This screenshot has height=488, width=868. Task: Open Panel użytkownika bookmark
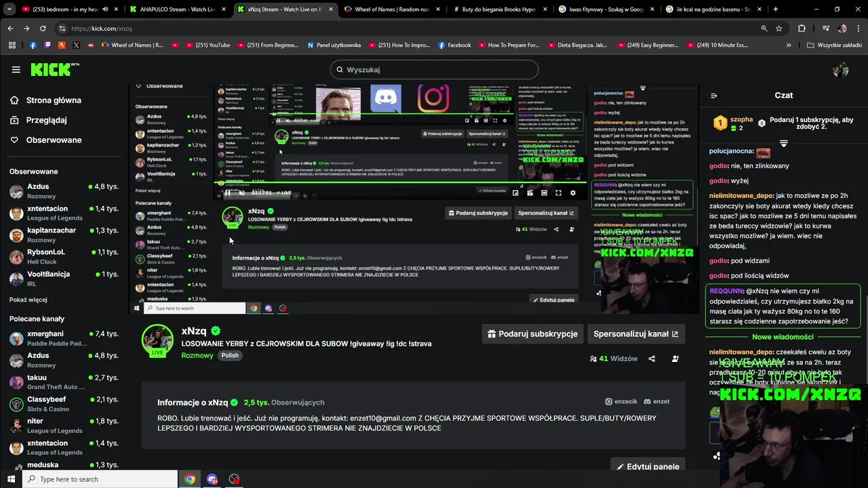click(334, 45)
